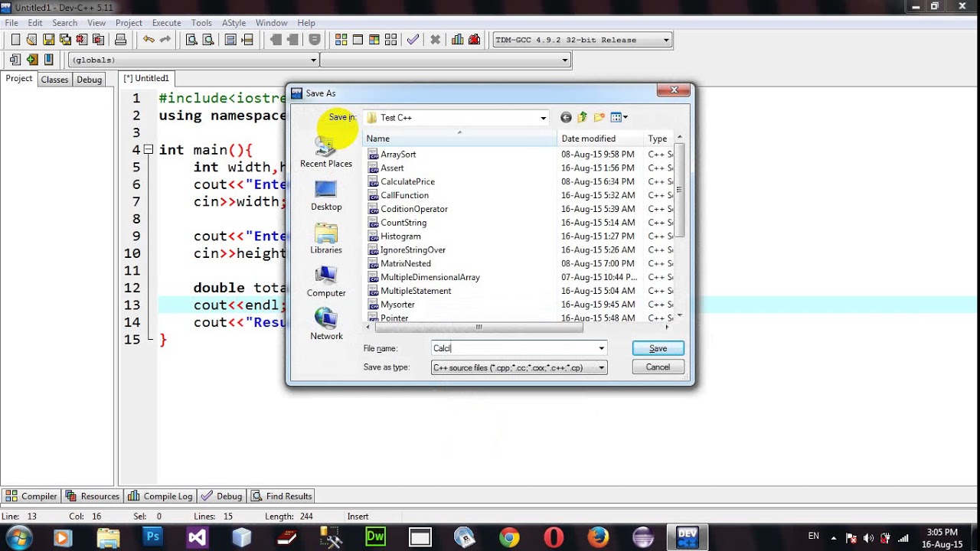This screenshot has height=551, width=980.
Task: Go to Network in dialog sidebar
Action: (326, 325)
